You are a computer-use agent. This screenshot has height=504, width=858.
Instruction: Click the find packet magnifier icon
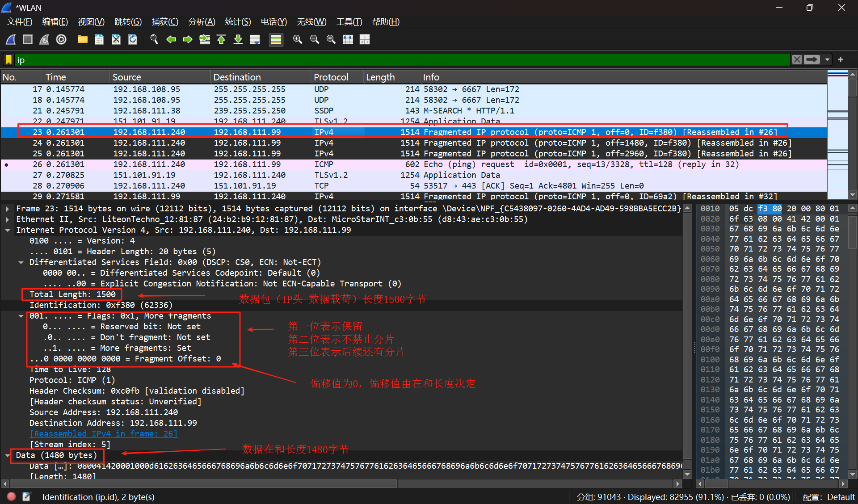click(154, 40)
